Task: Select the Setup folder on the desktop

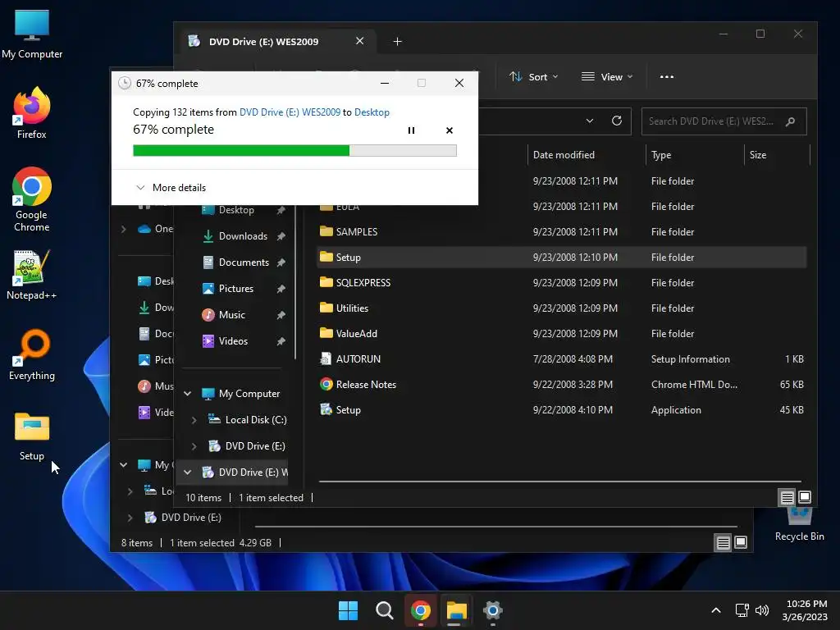Action: pos(32,436)
